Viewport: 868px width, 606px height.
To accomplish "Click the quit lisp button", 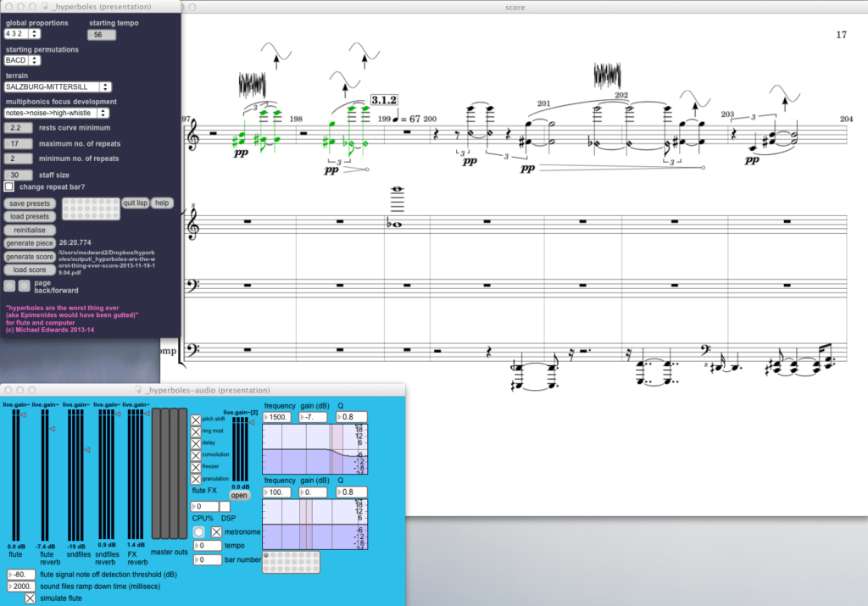I will (135, 203).
